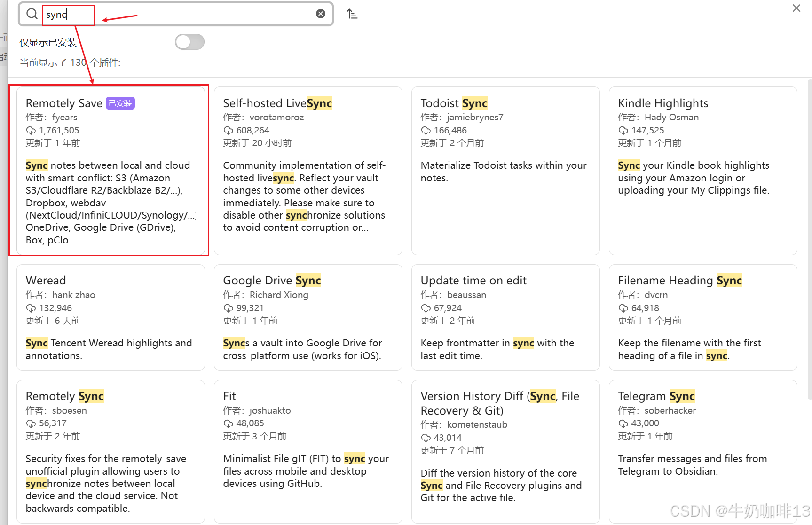Click the '仅显示已安装' label
This screenshot has height=525, width=812.
click(48, 42)
